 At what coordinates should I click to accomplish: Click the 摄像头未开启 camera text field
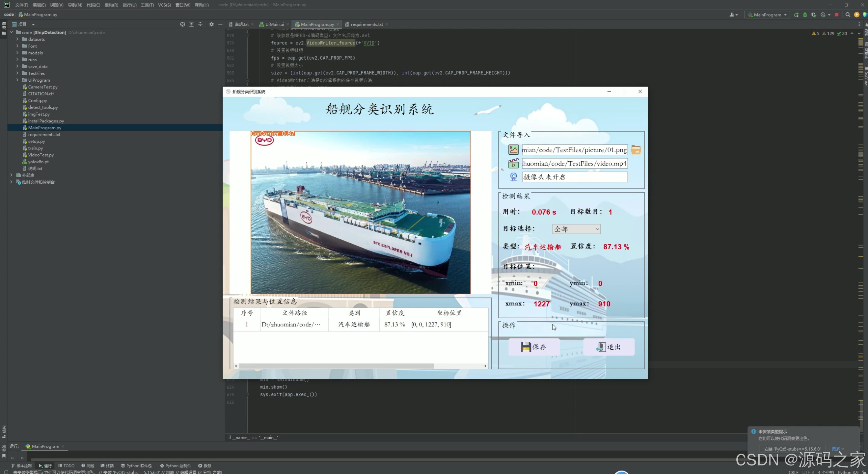575,177
